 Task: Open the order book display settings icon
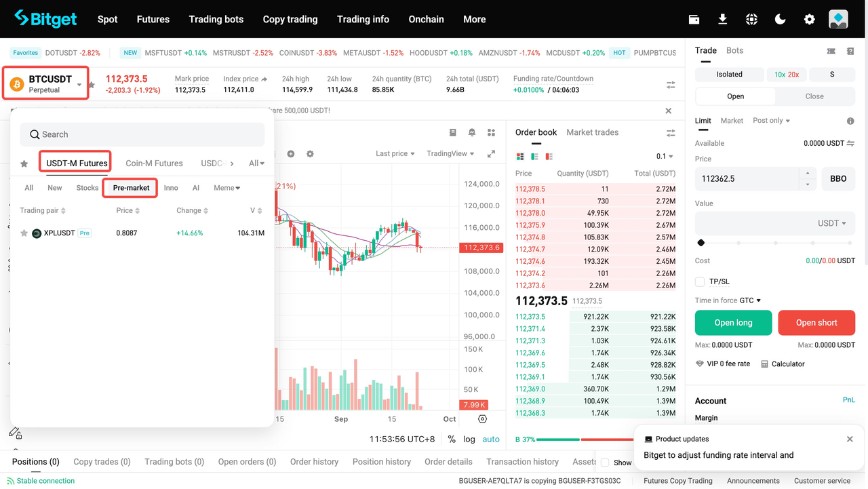click(670, 132)
